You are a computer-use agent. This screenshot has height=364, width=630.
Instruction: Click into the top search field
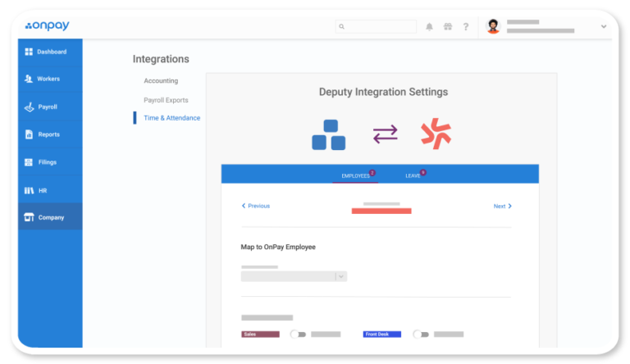click(x=376, y=26)
